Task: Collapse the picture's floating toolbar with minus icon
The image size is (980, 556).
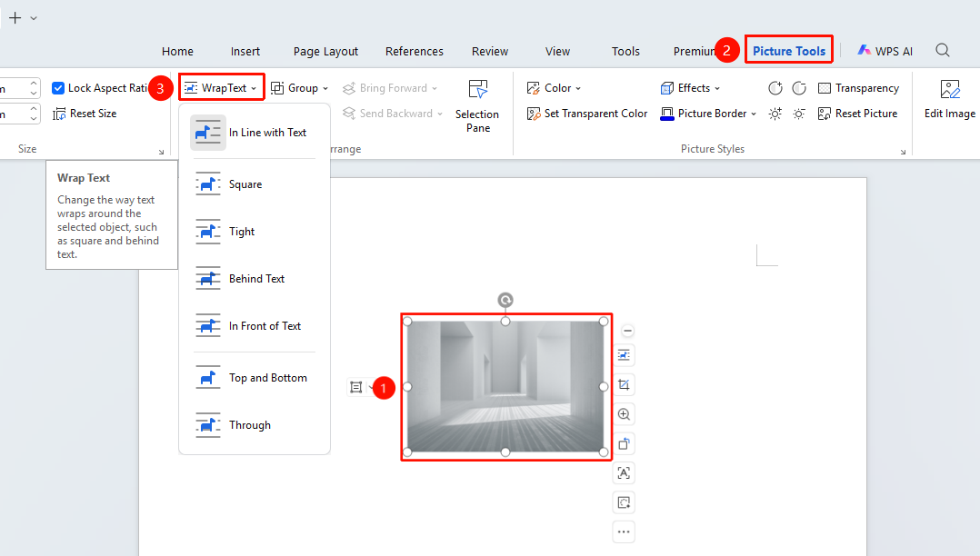Action: 627,331
